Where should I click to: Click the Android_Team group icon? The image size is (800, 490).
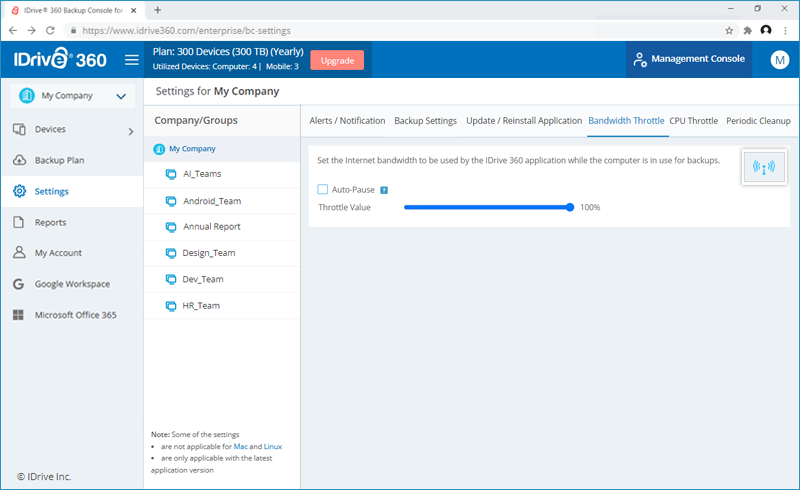171,201
